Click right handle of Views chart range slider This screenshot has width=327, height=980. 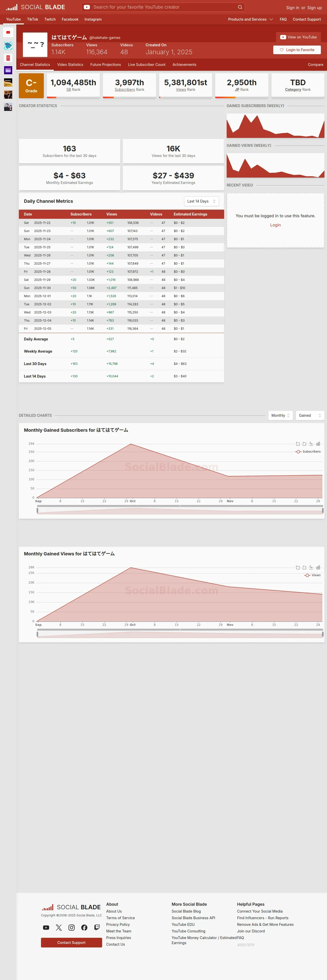tap(323, 634)
